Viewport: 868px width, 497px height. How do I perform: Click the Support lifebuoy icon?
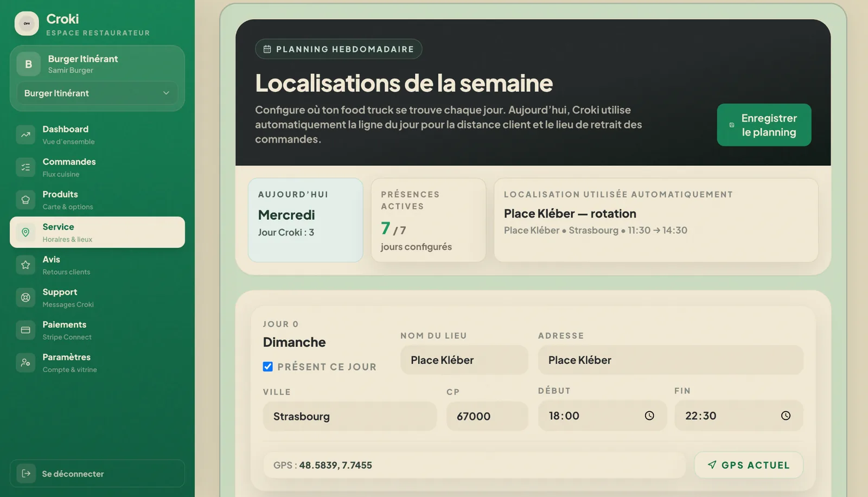point(25,297)
